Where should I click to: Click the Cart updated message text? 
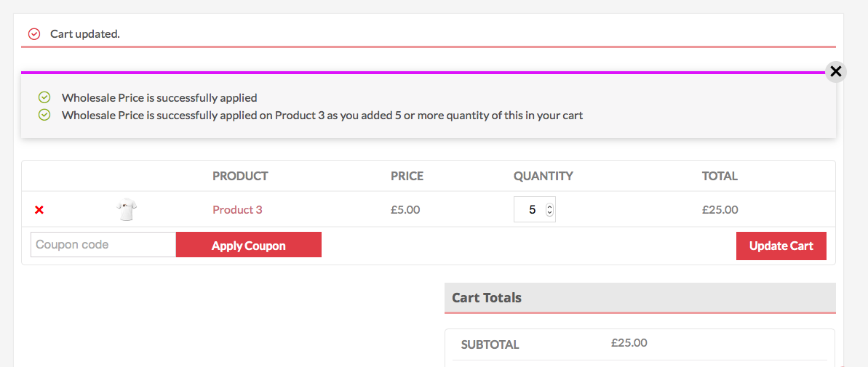[x=85, y=34]
